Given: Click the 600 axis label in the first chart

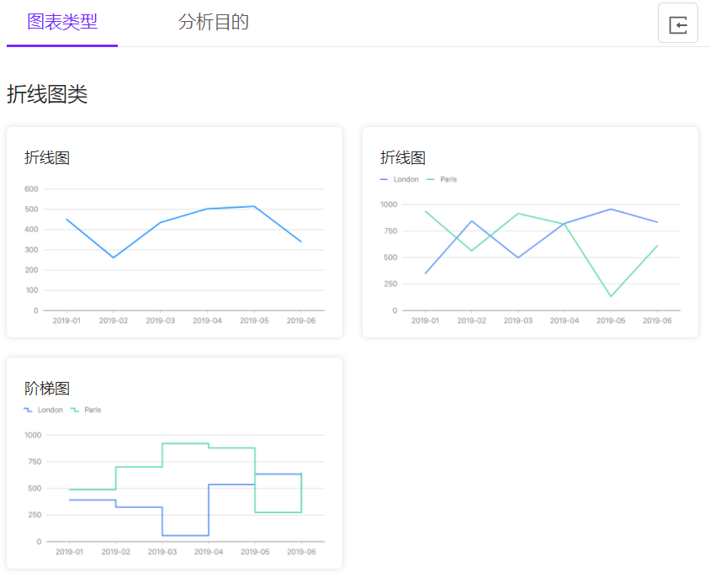Looking at the screenshot, I should coord(31,188).
